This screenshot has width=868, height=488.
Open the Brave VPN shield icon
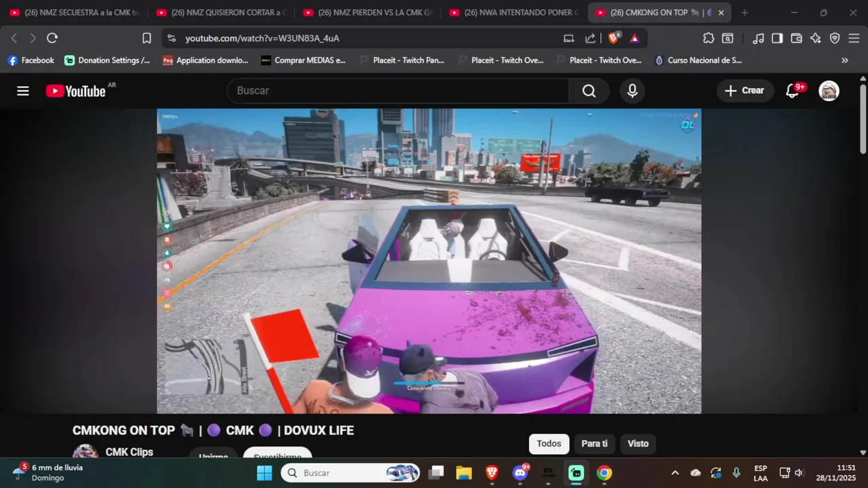click(x=835, y=38)
